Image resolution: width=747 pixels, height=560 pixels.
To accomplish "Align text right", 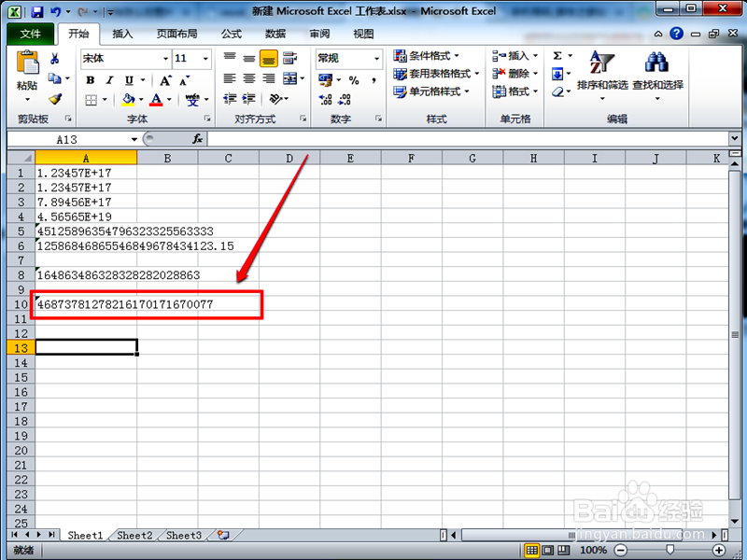I will tap(269, 78).
